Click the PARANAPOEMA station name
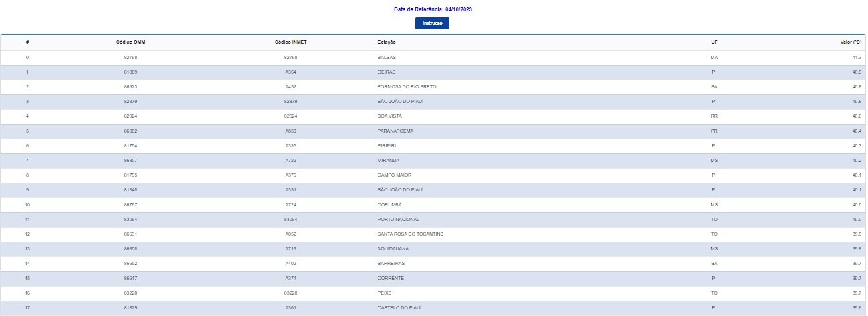 (395, 131)
